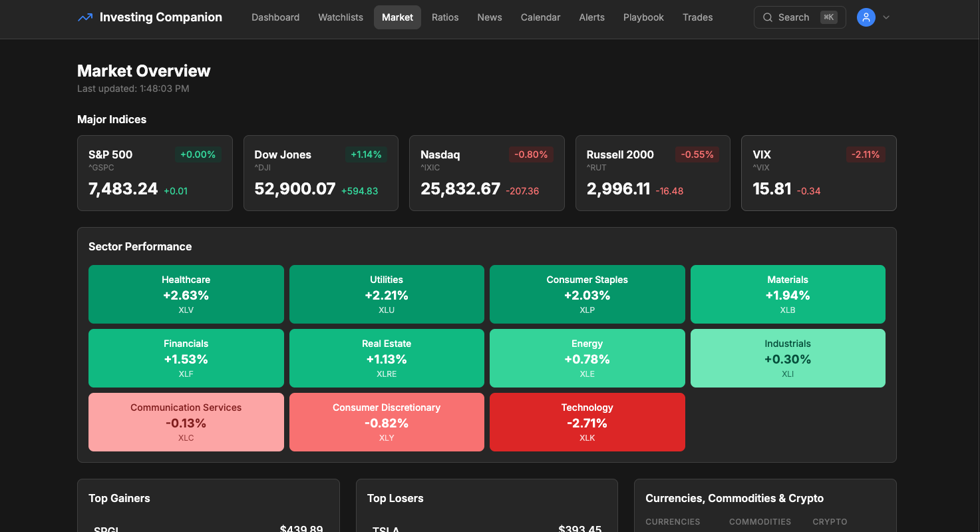The image size is (980, 532).
Task: Click the CRYPTO column label
Action: [x=830, y=522]
